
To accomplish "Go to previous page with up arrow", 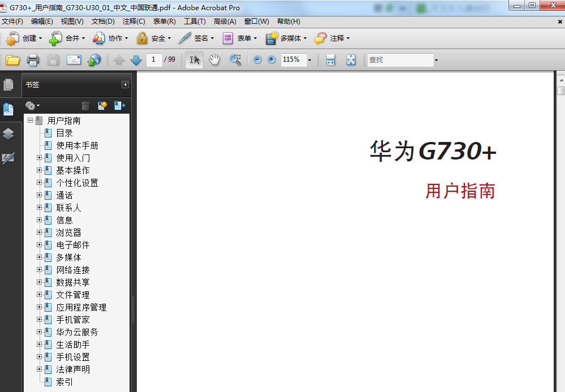I will coord(119,60).
